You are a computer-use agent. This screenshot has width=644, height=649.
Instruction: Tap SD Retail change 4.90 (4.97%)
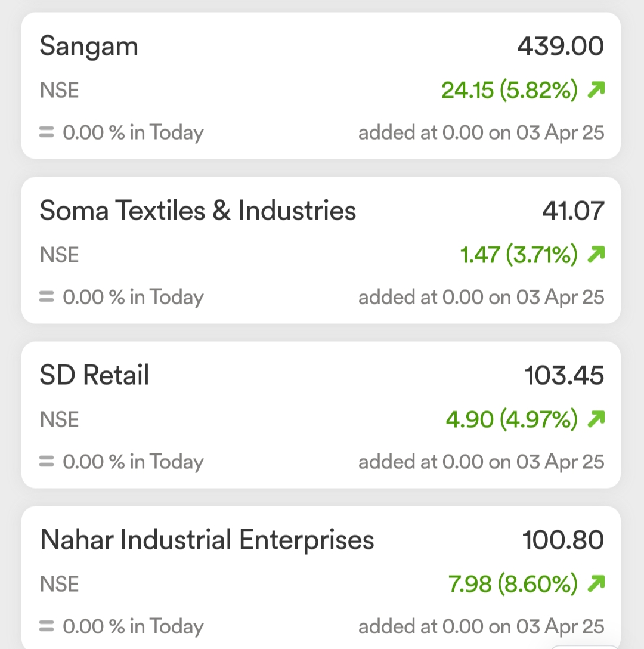coord(512,420)
